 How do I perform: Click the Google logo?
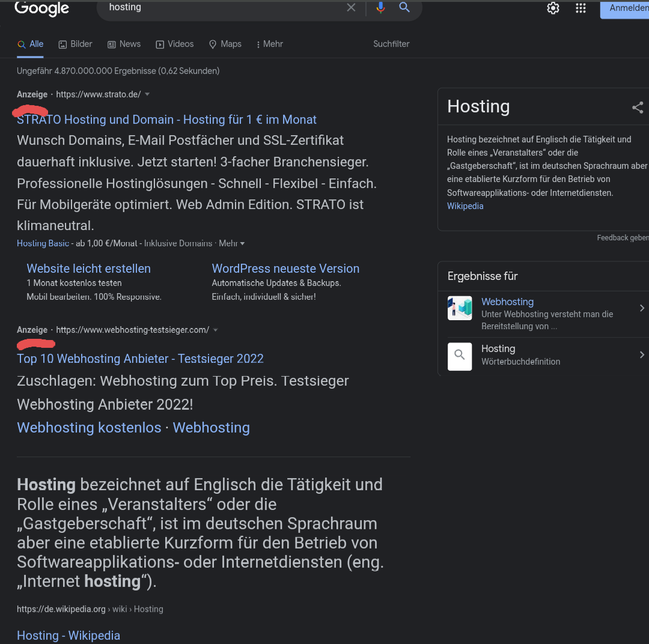42,7
